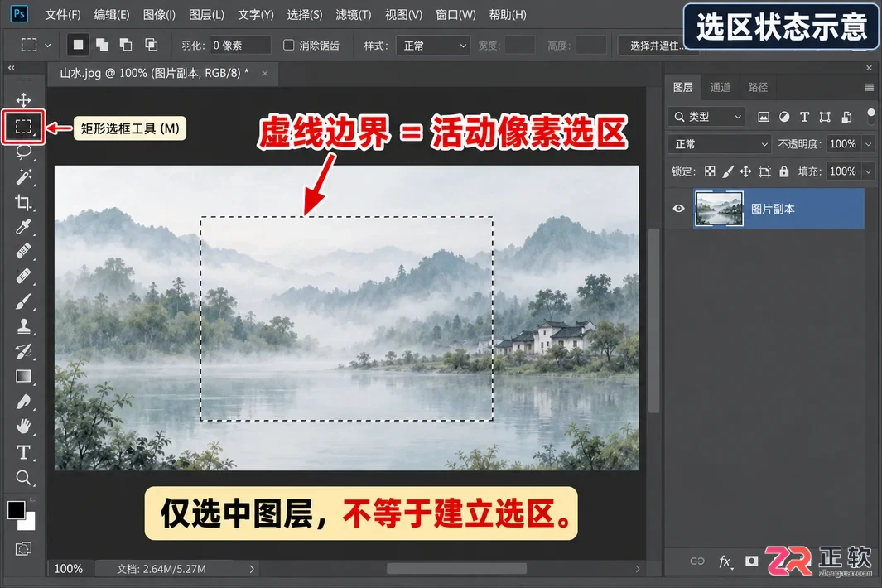
Task: Click the 选择并遮住 button
Action: [658, 45]
